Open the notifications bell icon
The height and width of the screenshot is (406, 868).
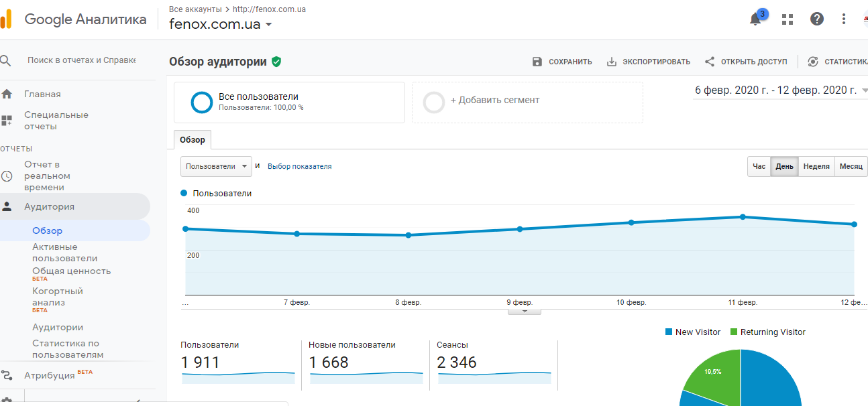click(755, 19)
